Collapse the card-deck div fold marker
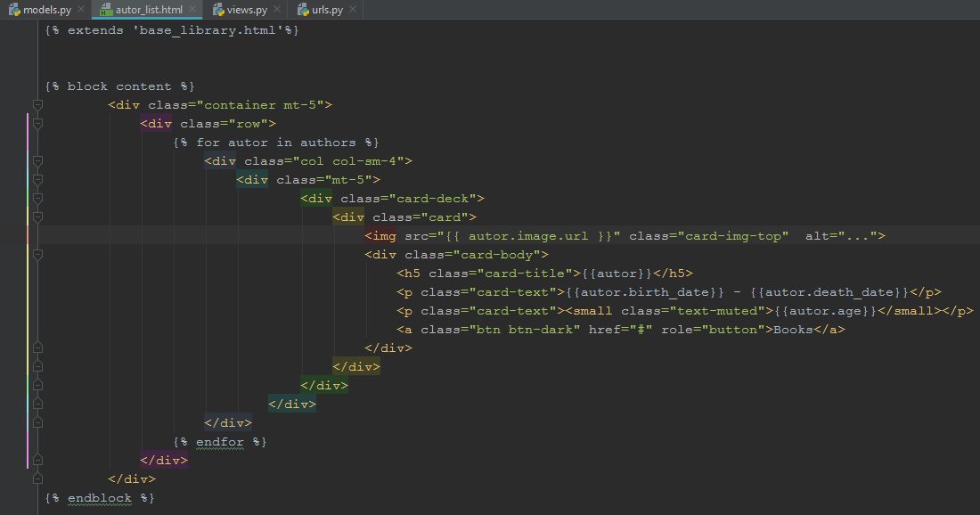The image size is (980, 515). point(37,199)
